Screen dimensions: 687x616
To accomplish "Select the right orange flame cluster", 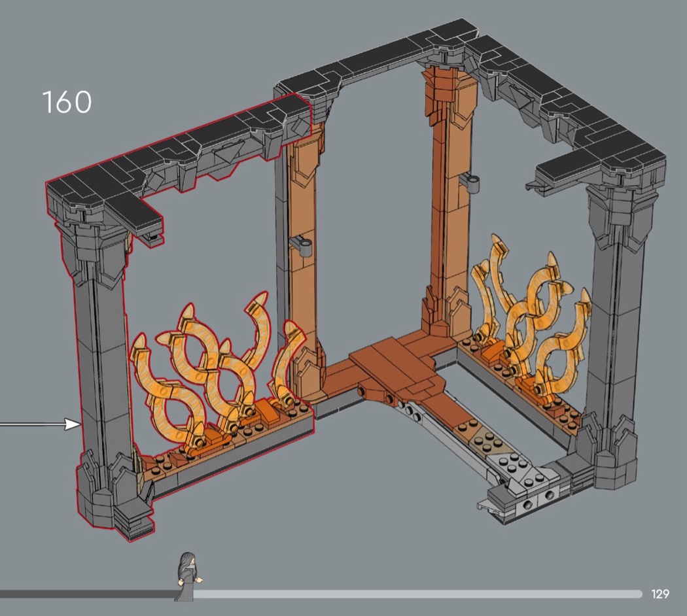I will click(530, 314).
